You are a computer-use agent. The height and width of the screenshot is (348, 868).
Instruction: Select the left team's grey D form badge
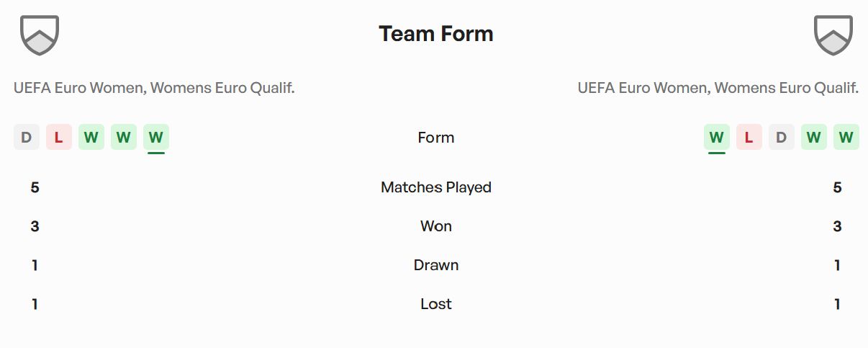coord(27,137)
